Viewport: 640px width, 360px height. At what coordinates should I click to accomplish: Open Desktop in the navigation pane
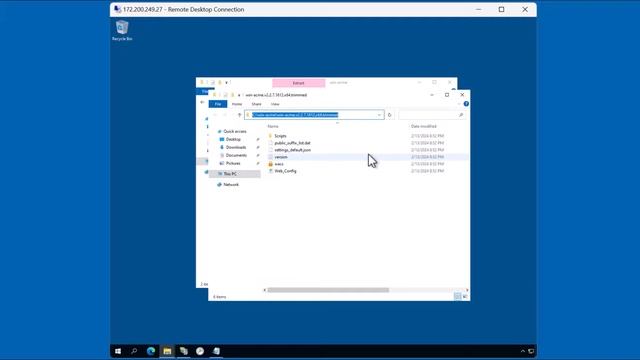(233, 139)
